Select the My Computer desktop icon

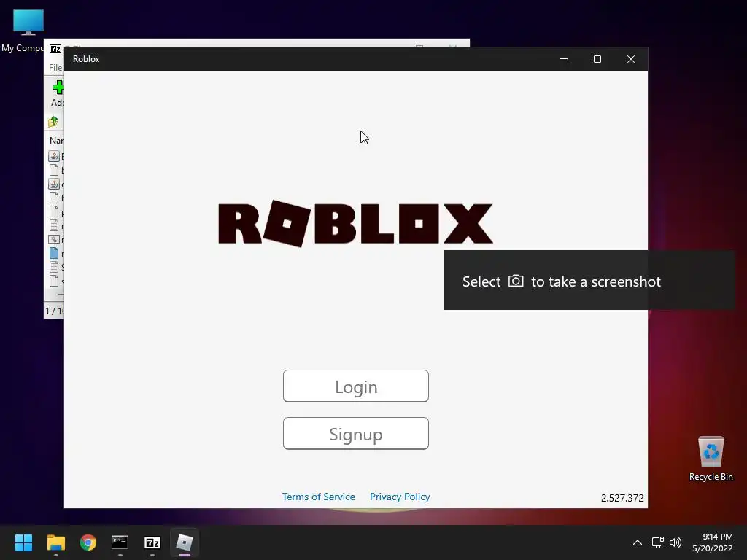click(x=28, y=31)
